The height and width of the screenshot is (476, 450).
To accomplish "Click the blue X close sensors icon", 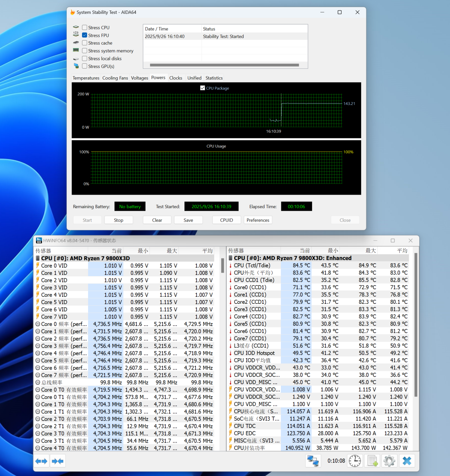I will pos(407,461).
